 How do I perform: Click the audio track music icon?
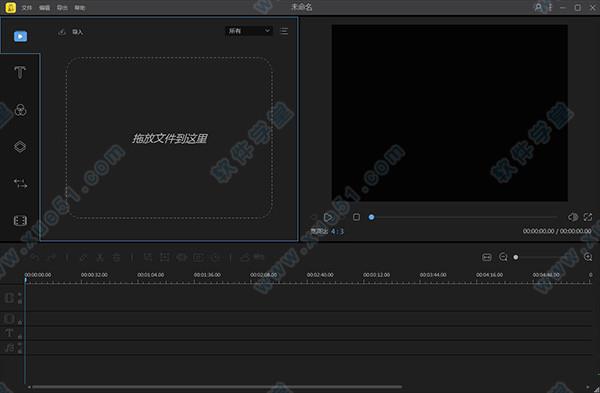[x=9, y=347]
